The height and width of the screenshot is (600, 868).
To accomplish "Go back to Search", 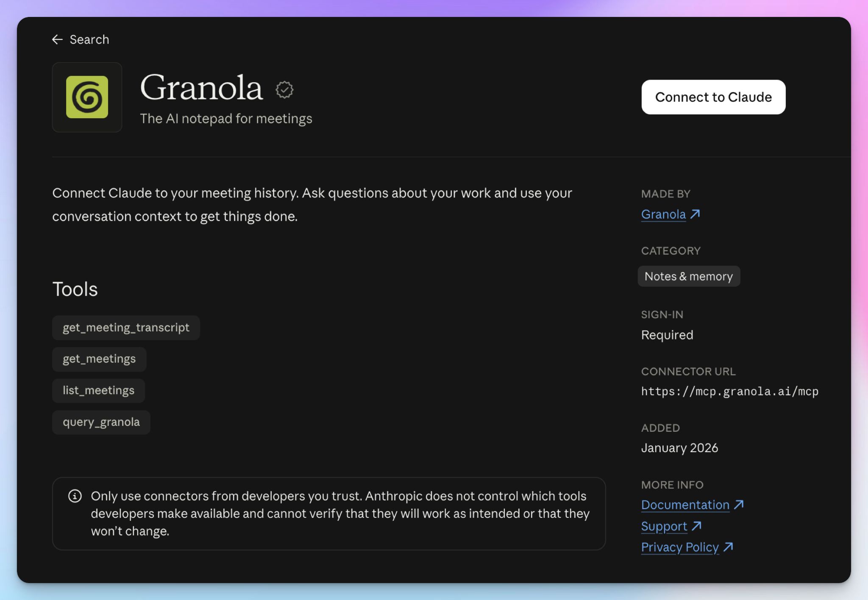I will click(x=81, y=39).
